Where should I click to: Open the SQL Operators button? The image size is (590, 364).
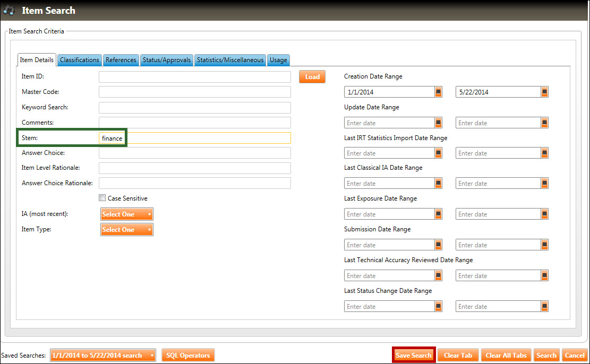(x=188, y=356)
